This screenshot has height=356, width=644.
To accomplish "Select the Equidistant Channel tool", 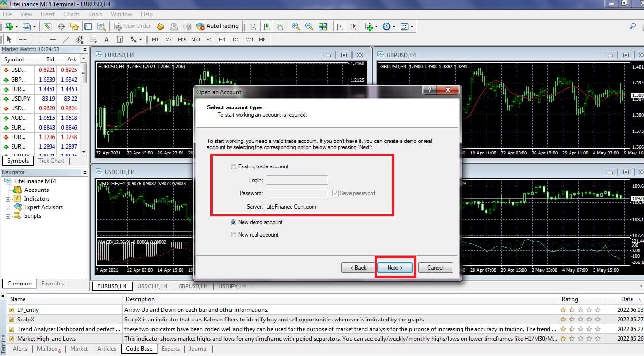I will click(x=79, y=39).
